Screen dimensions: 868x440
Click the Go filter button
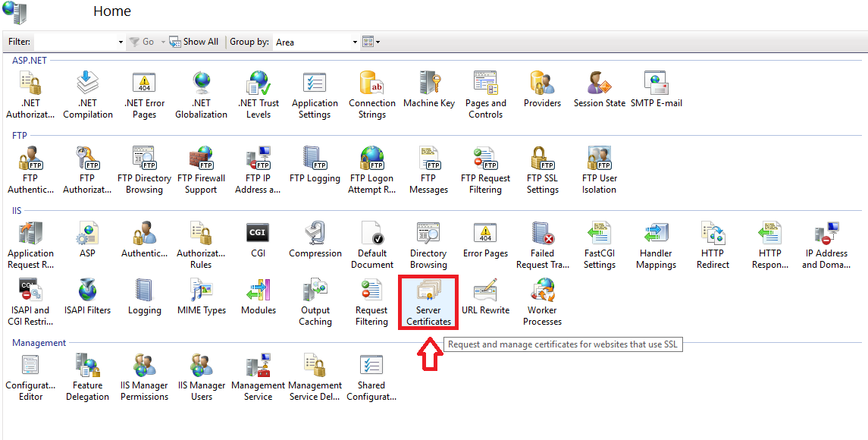coord(142,42)
